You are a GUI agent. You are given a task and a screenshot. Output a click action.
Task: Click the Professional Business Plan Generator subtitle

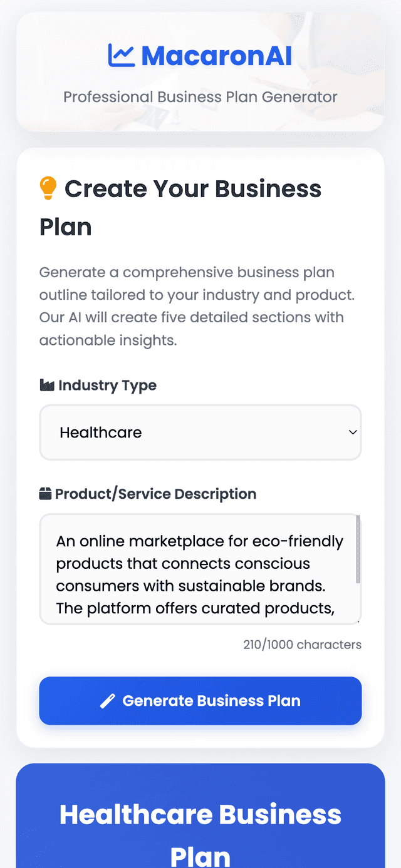[x=200, y=97]
